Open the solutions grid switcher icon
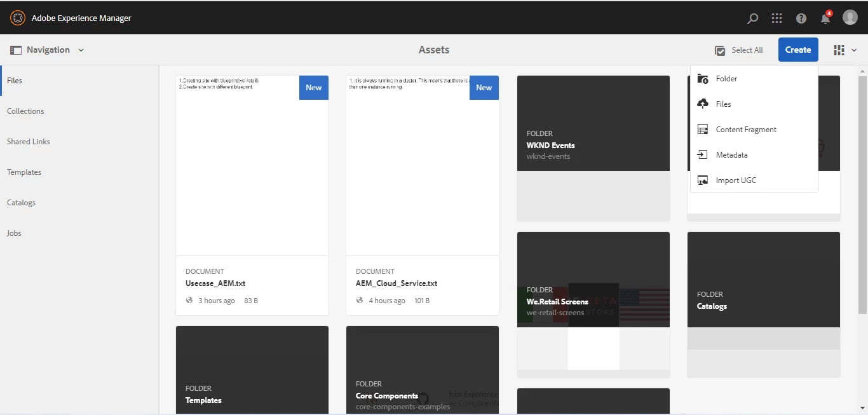The height and width of the screenshot is (415, 868). point(776,18)
